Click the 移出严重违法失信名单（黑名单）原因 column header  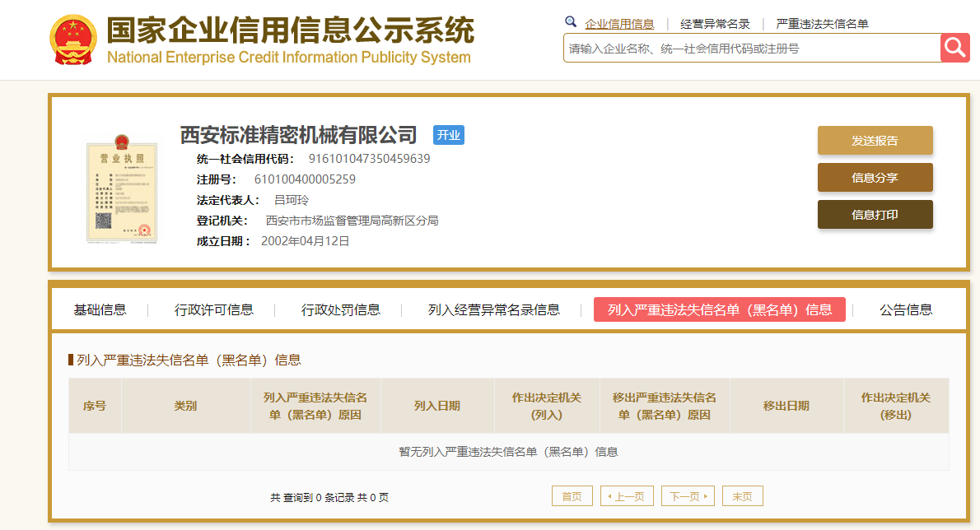665,406
